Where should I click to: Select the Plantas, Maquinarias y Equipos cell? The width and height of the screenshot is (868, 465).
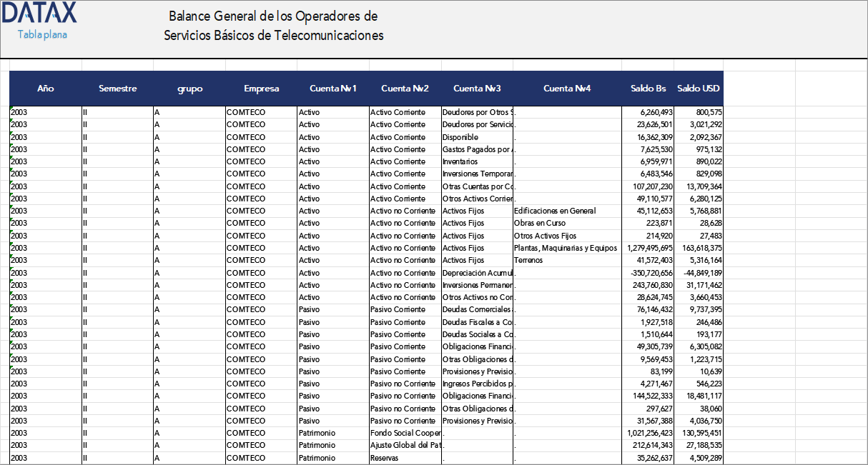tap(567, 248)
